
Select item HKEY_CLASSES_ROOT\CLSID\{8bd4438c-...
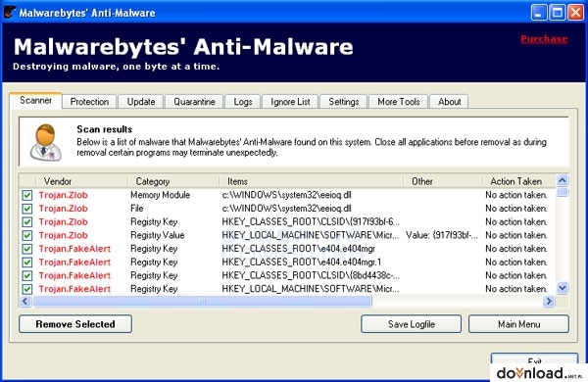tap(311, 275)
